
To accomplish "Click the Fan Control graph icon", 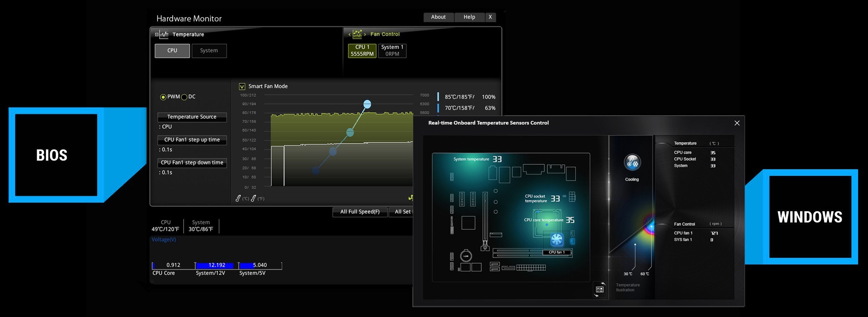I will 357,34.
